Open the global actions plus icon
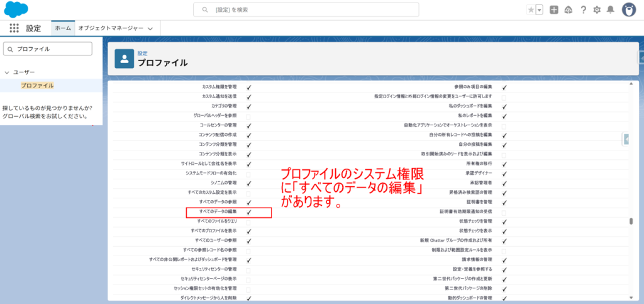 point(554,10)
